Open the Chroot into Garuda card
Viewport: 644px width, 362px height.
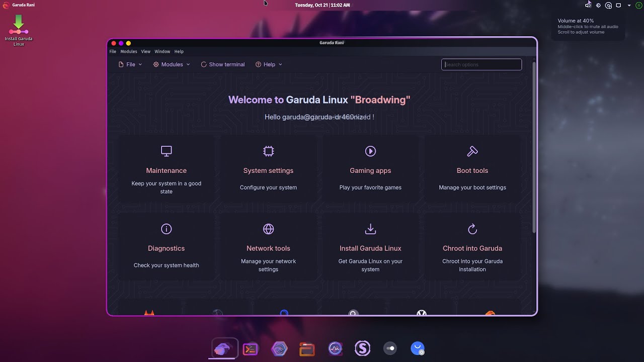tap(472, 247)
